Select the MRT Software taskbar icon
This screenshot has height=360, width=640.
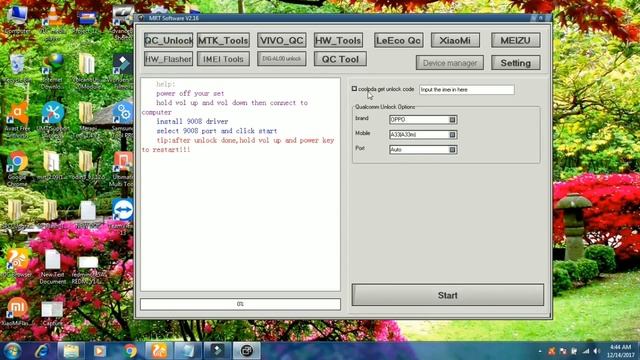246,351
